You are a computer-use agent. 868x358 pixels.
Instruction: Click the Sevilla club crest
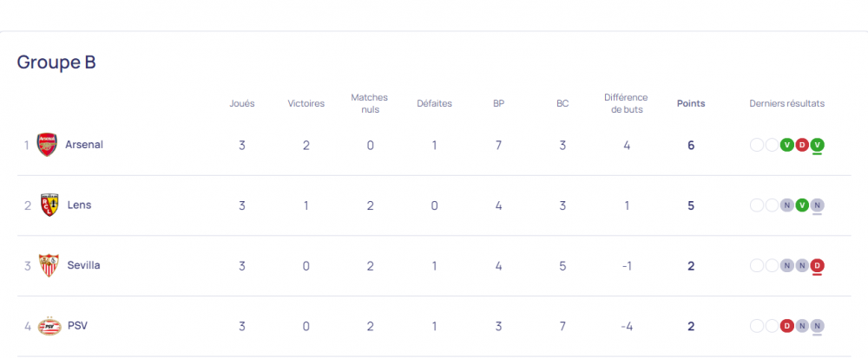tap(49, 265)
